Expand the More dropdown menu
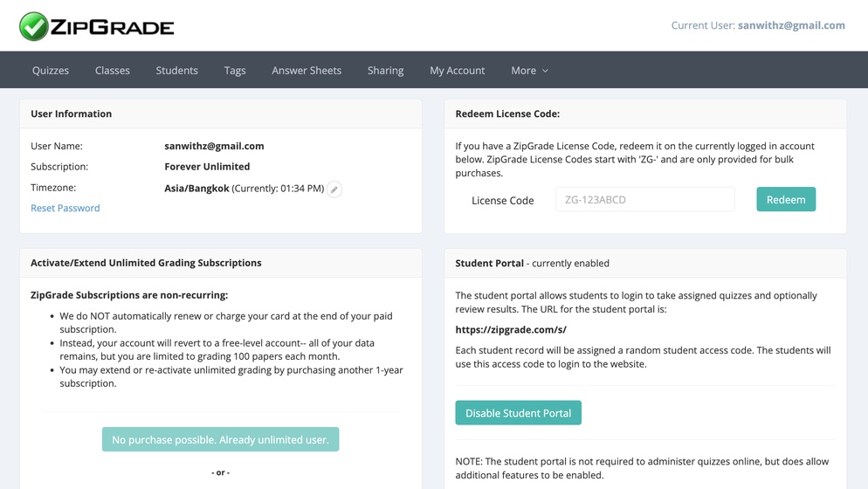The height and width of the screenshot is (489, 868). click(529, 71)
